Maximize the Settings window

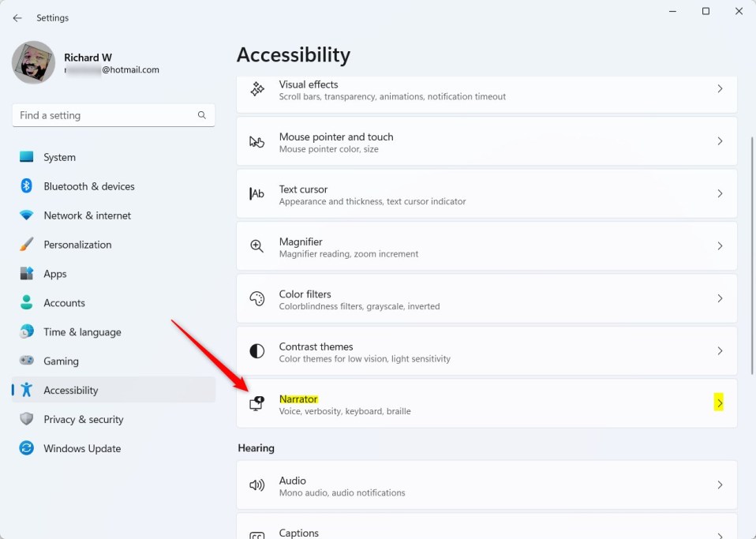(x=705, y=11)
